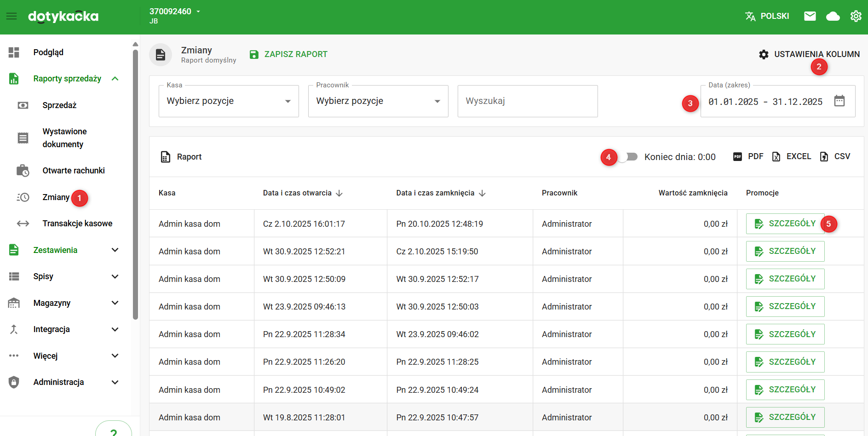The width and height of the screenshot is (868, 436).
Task: Export report as CSV
Action: [x=835, y=157]
